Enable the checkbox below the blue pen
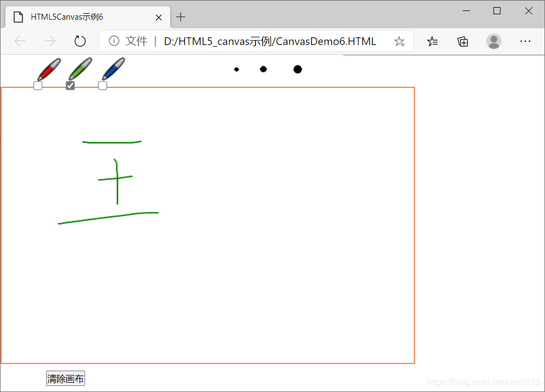The height and width of the screenshot is (392, 545). point(102,86)
